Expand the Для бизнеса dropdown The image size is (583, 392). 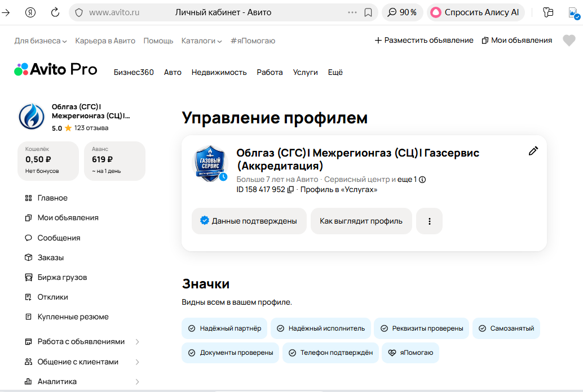click(41, 41)
